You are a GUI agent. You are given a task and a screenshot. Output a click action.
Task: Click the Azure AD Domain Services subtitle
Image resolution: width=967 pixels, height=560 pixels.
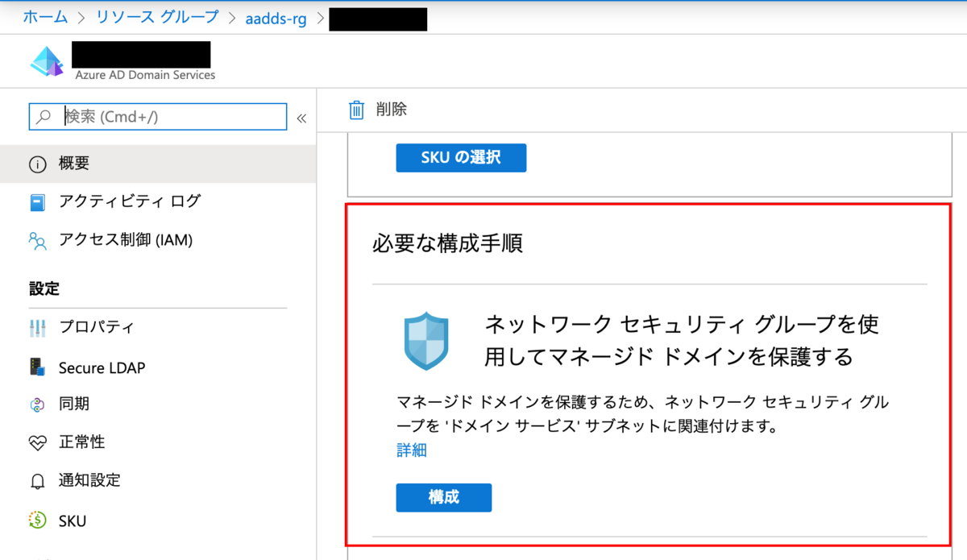(x=146, y=75)
